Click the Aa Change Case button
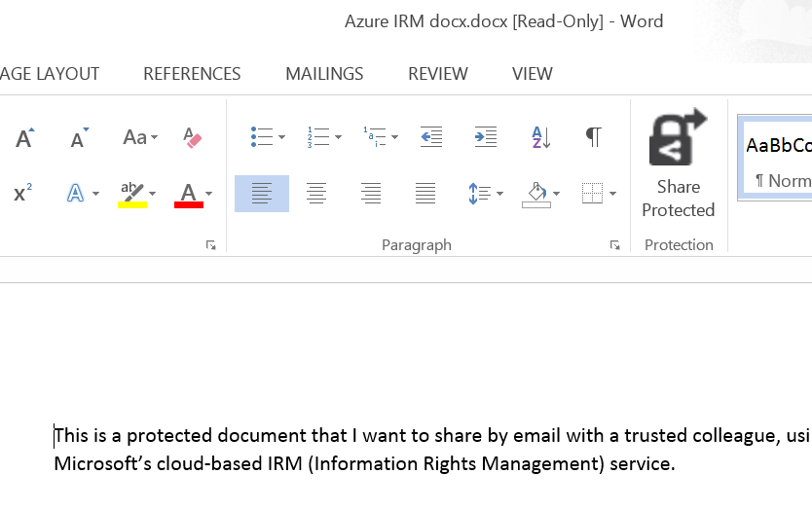The height and width of the screenshot is (511, 812). (x=134, y=137)
